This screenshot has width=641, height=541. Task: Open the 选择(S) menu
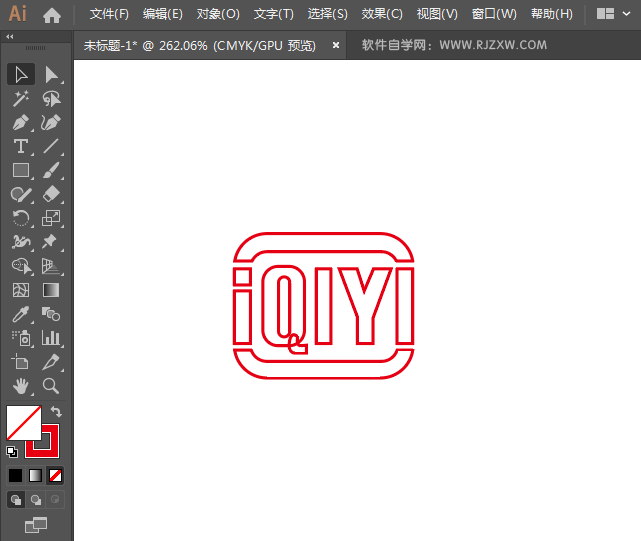[327, 14]
